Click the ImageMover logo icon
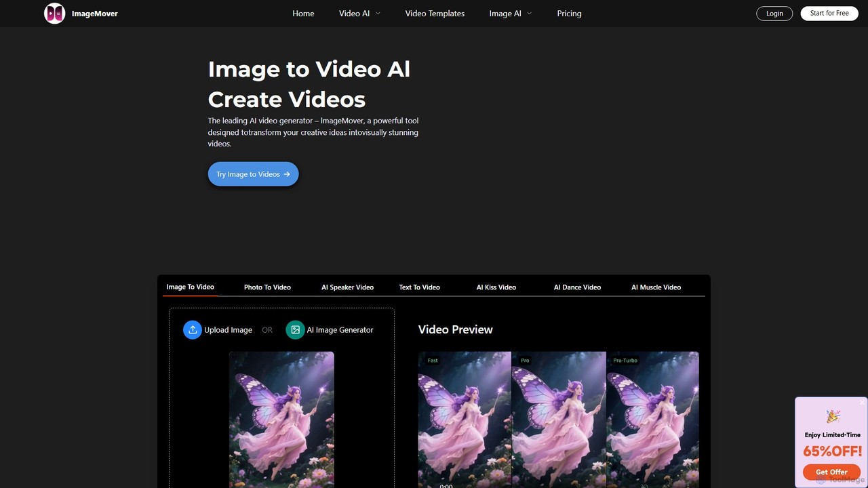Viewport: 868px width, 488px height. coord(55,14)
